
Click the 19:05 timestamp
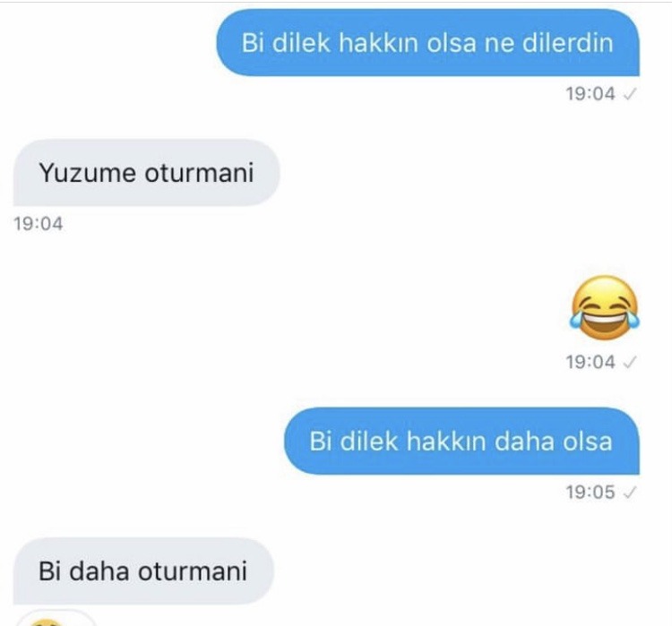point(590,493)
